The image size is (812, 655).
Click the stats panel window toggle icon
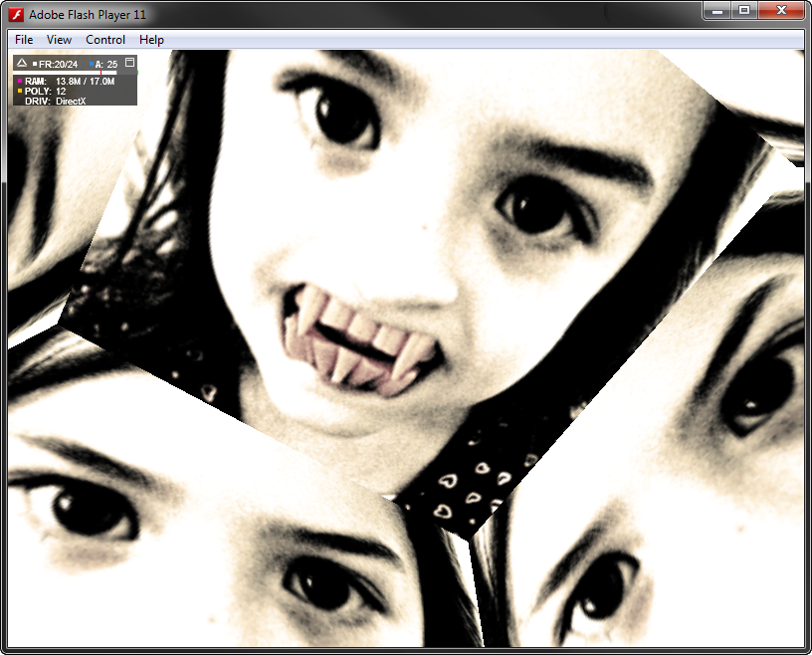pos(130,62)
